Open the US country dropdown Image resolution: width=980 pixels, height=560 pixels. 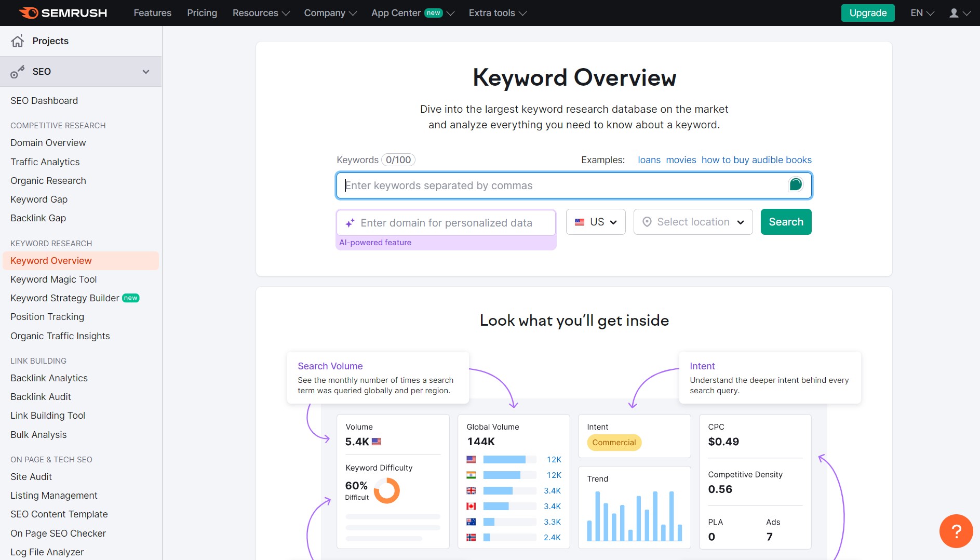pos(596,222)
